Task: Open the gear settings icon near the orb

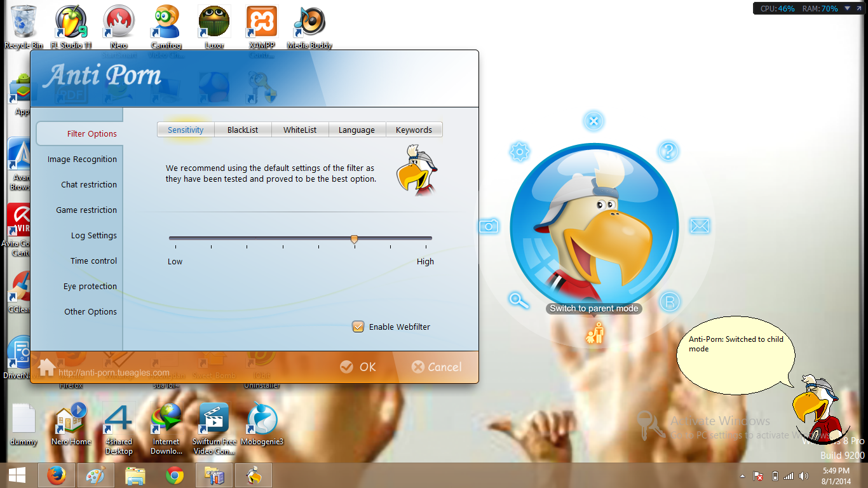Action: (x=520, y=151)
